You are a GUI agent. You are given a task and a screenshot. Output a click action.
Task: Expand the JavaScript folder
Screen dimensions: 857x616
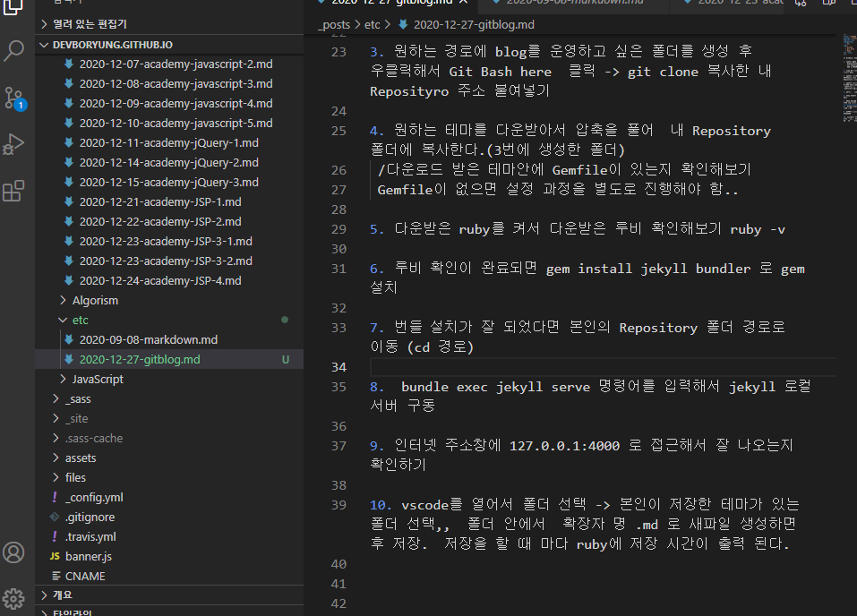[x=169, y=379]
